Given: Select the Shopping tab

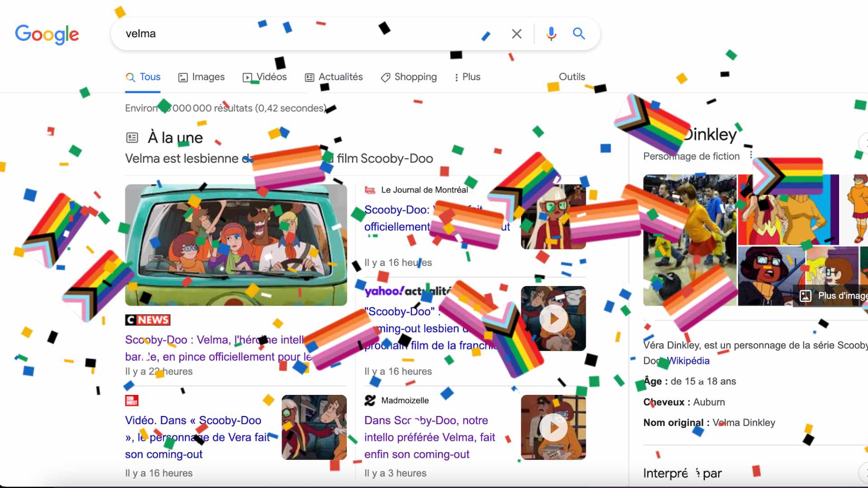Looking at the screenshot, I should click(x=409, y=77).
